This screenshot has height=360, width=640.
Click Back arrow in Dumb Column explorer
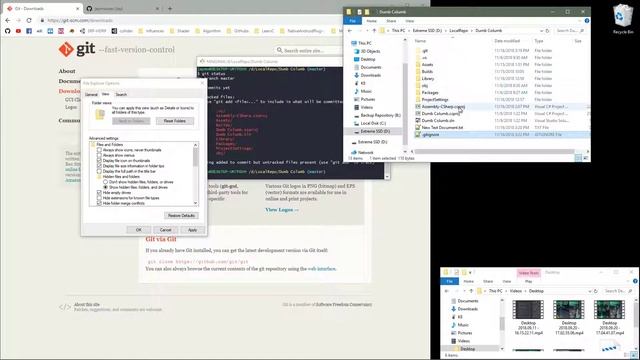350,31
